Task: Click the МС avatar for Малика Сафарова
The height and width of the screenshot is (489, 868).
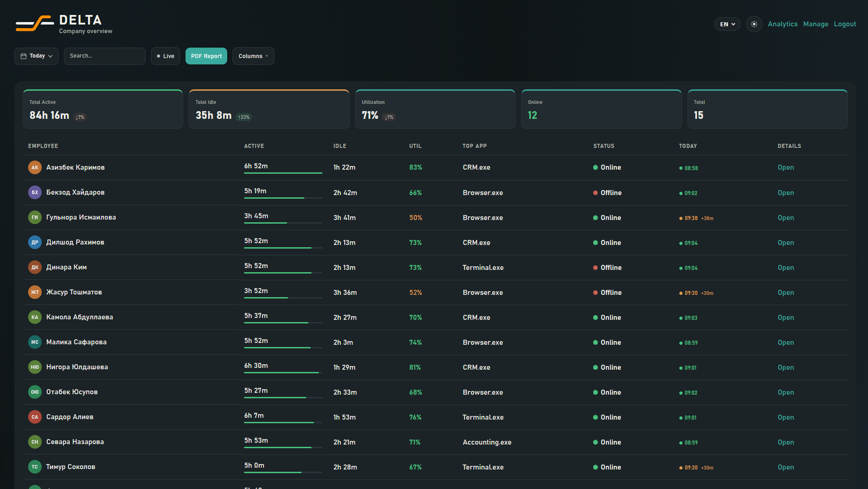Action: click(35, 342)
